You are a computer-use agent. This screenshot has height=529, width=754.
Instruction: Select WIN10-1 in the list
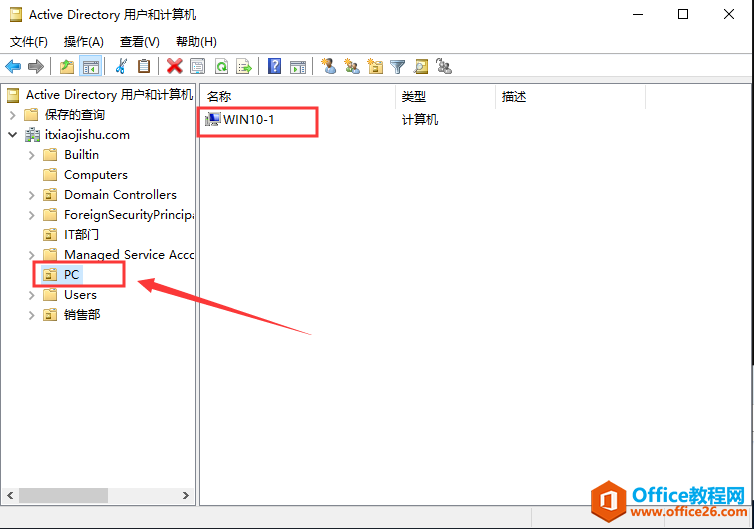coord(249,119)
